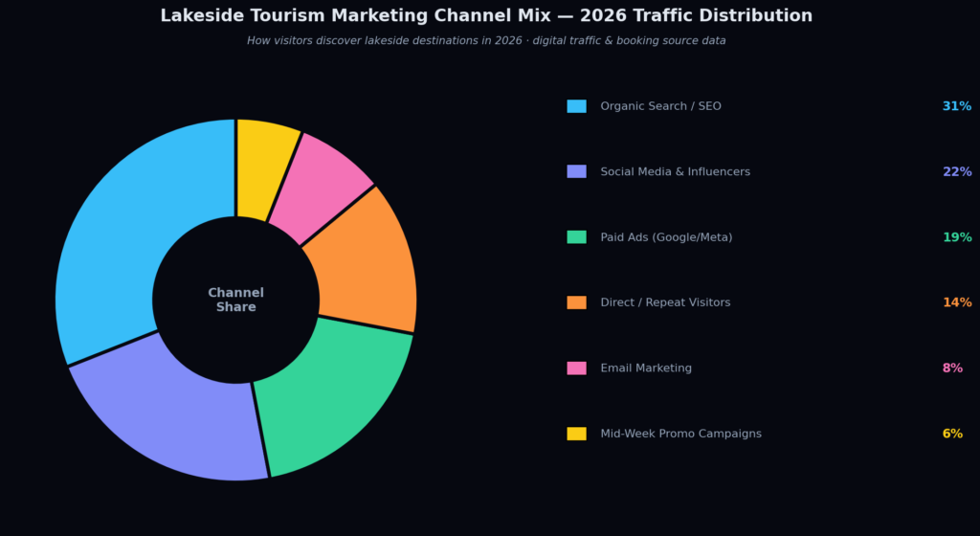Click the 'Channel Share' center label
Viewport: 980px width, 536px height.
click(235, 300)
